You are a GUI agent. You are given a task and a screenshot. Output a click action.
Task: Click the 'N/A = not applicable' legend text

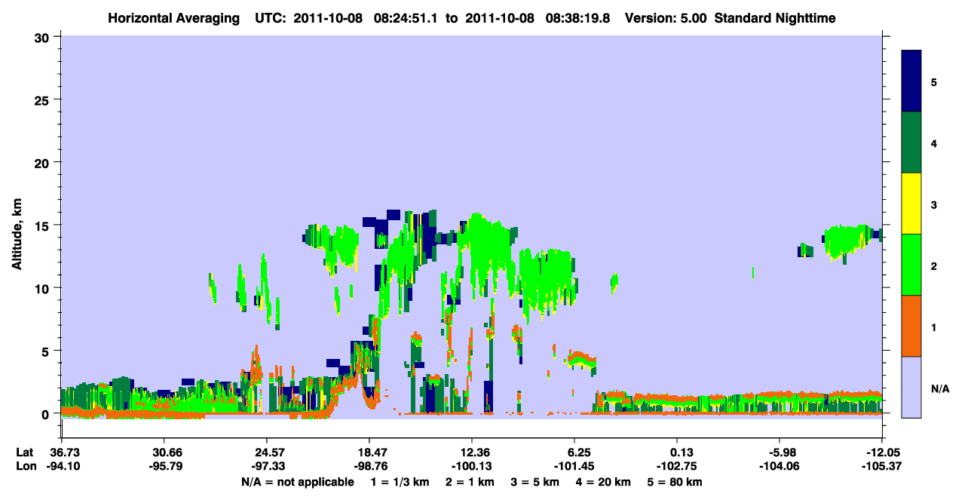(297, 481)
